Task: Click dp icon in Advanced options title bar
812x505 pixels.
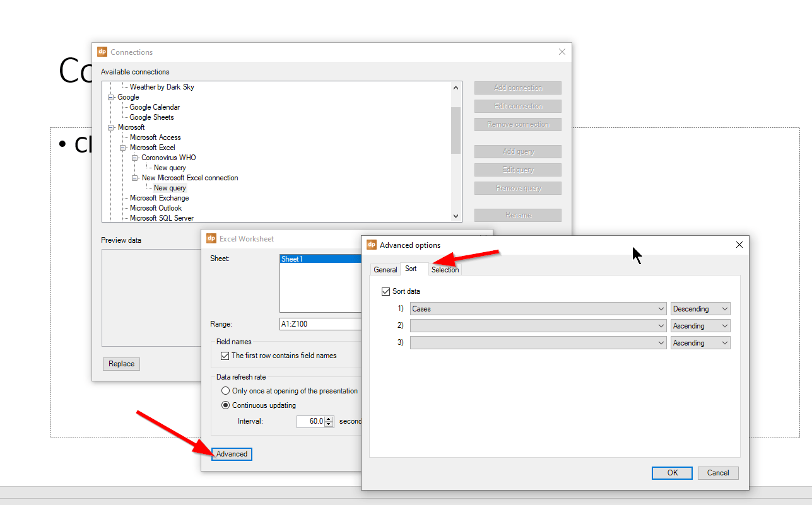Action: [x=372, y=245]
